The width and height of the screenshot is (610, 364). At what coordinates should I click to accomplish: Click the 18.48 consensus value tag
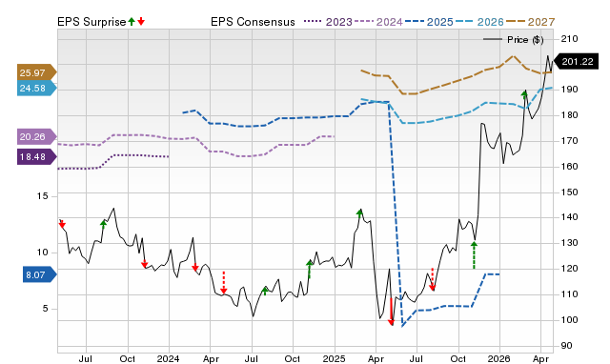pyautogui.click(x=36, y=156)
